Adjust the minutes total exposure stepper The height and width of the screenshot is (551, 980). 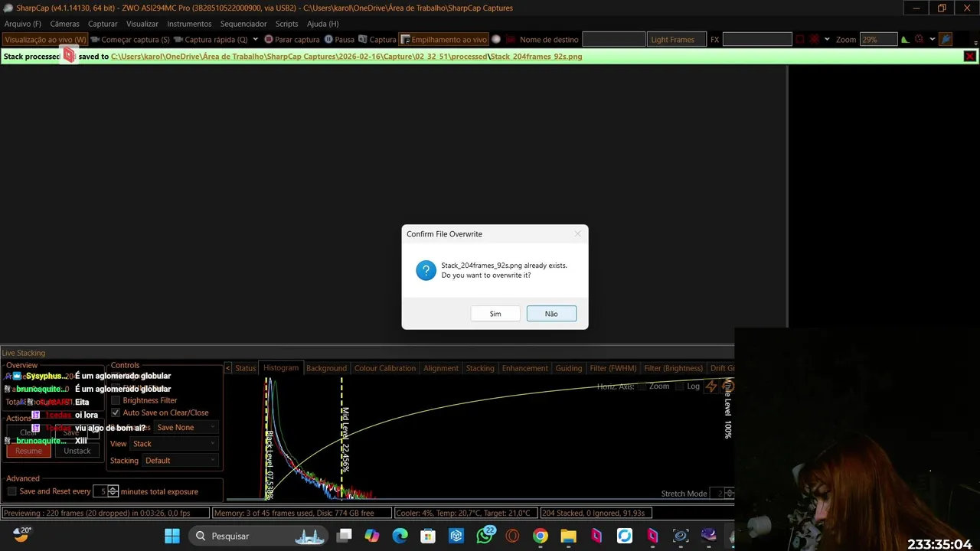click(113, 491)
